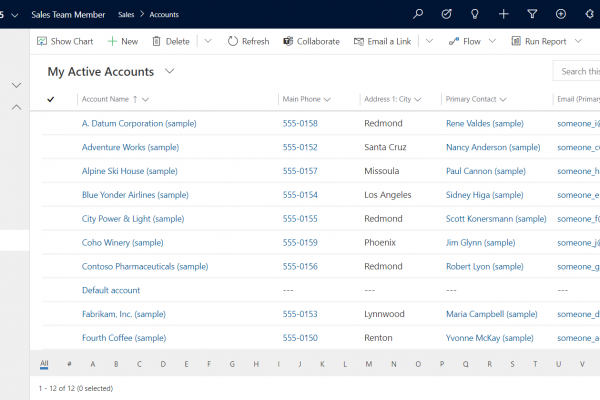Click the Flow command
Screen dimensions: 600x400
pos(465,41)
